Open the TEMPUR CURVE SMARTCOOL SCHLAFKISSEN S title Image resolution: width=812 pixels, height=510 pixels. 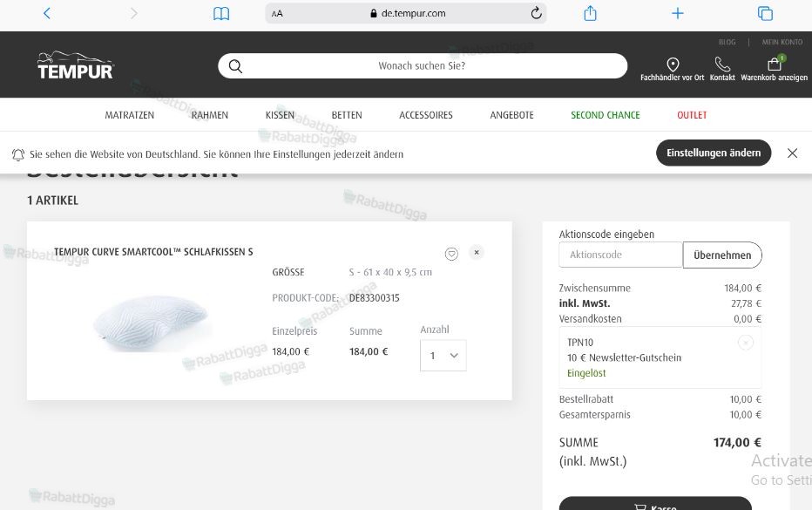(154, 252)
